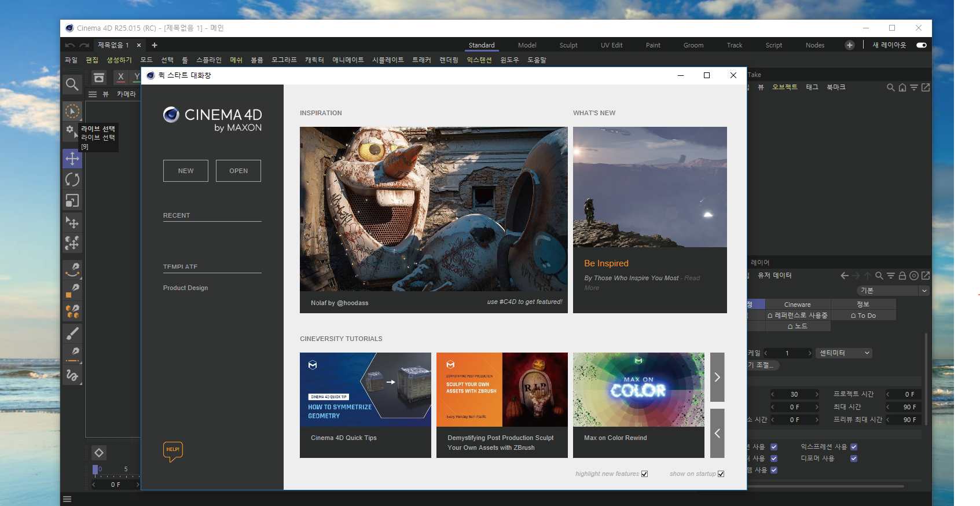Toggle 'highlight new features' checkbox
Screen dimensions: 980x506
click(644, 474)
